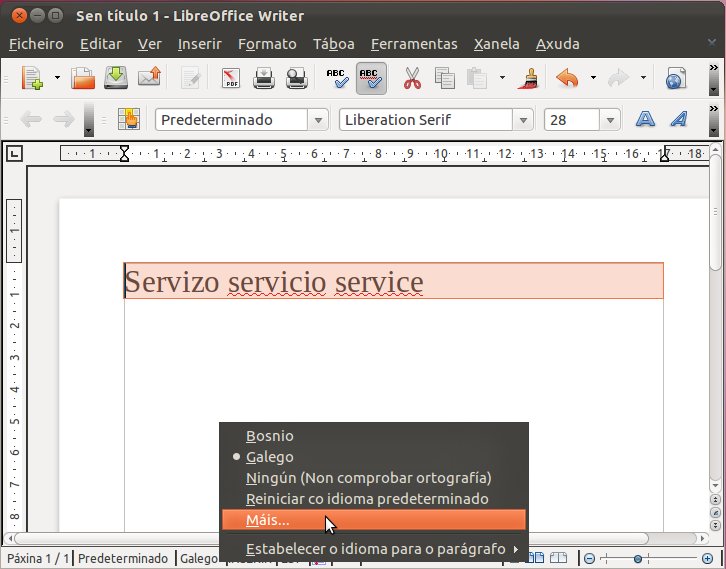Click the blue upright A character icon

pos(645,119)
